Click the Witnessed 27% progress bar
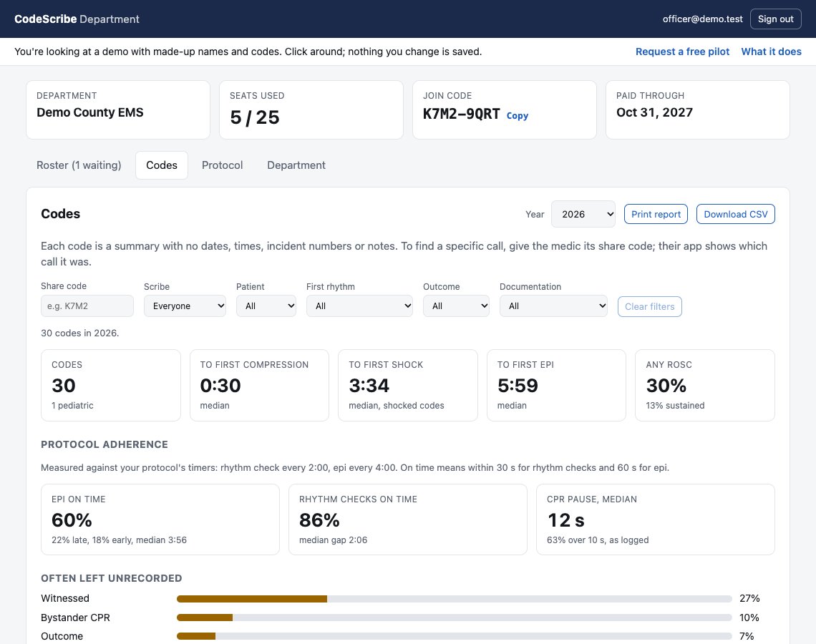The image size is (816, 644). (455, 599)
